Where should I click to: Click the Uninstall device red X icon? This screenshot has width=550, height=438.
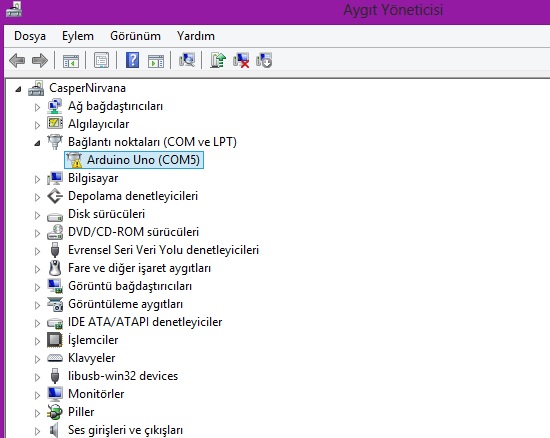[241, 60]
